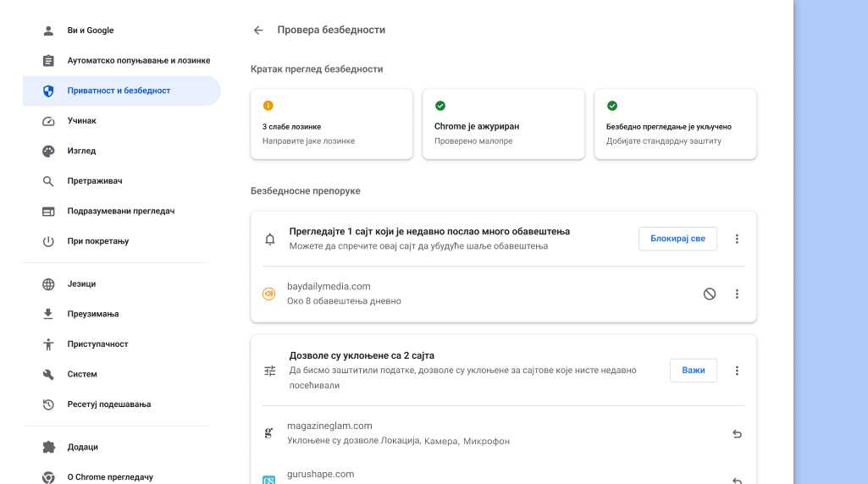Open Ви и Google settings section

click(x=122, y=30)
